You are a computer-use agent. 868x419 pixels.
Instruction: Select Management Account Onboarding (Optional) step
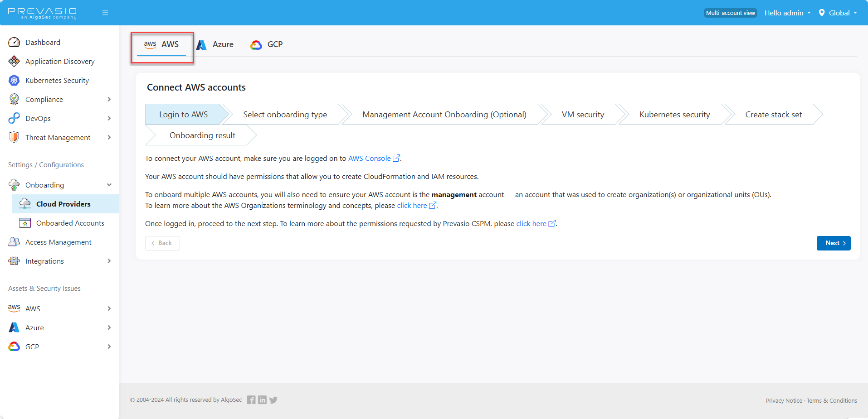click(x=444, y=115)
